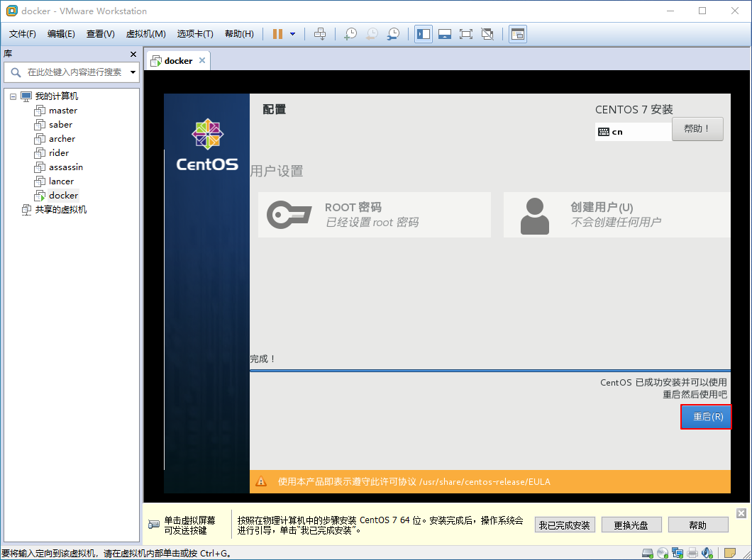Click the 我已完成安装 button
This screenshot has width=752, height=560.
(x=564, y=525)
